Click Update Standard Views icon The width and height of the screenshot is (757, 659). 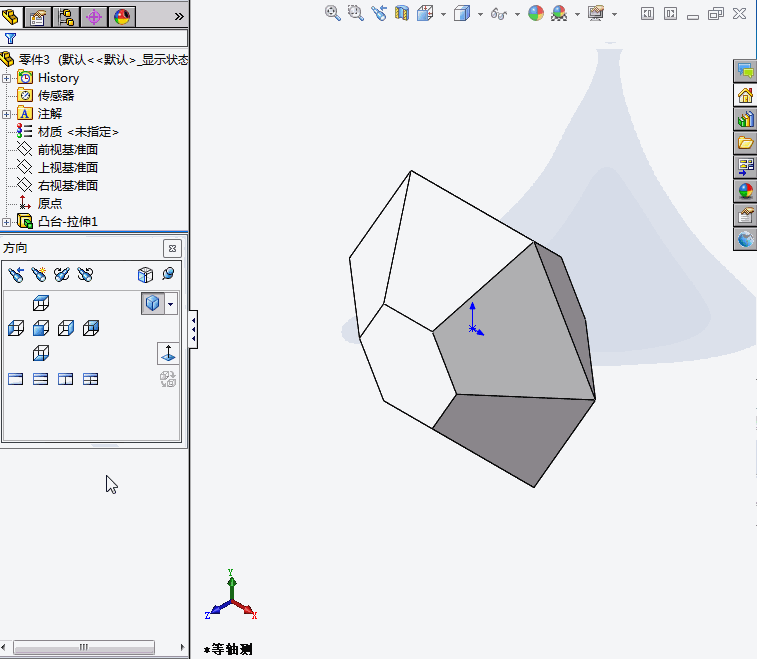click(62, 275)
